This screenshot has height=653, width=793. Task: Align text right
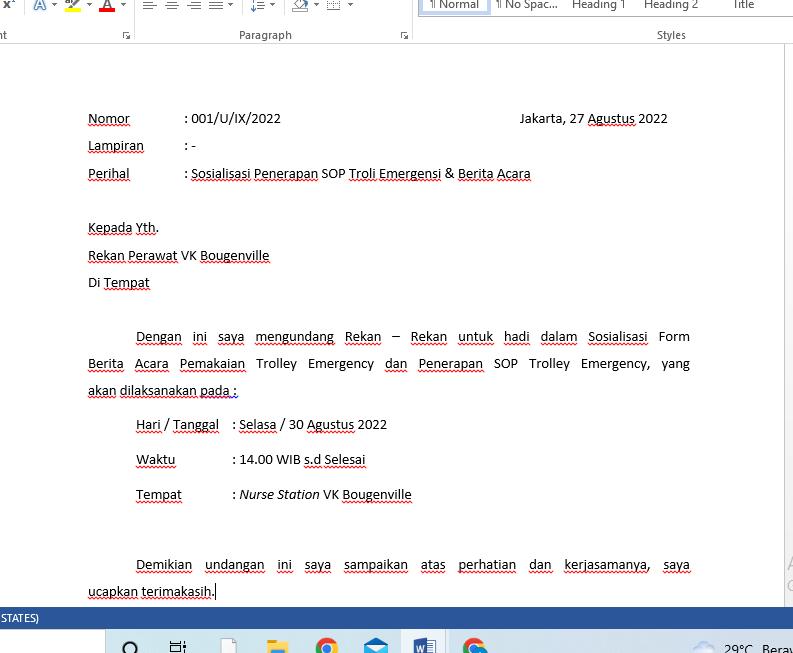click(194, 5)
